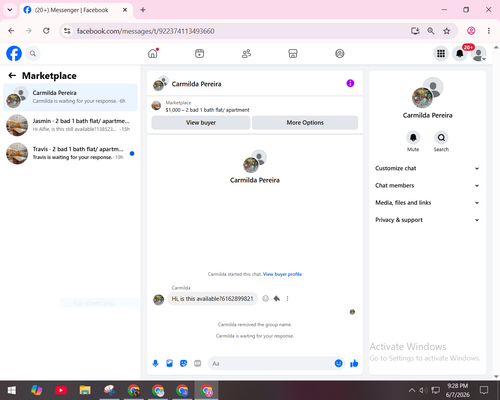Open File Explorer from the taskbar
Image resolution: width=500 pixels, height=400 pixels.
pos(85,390)
